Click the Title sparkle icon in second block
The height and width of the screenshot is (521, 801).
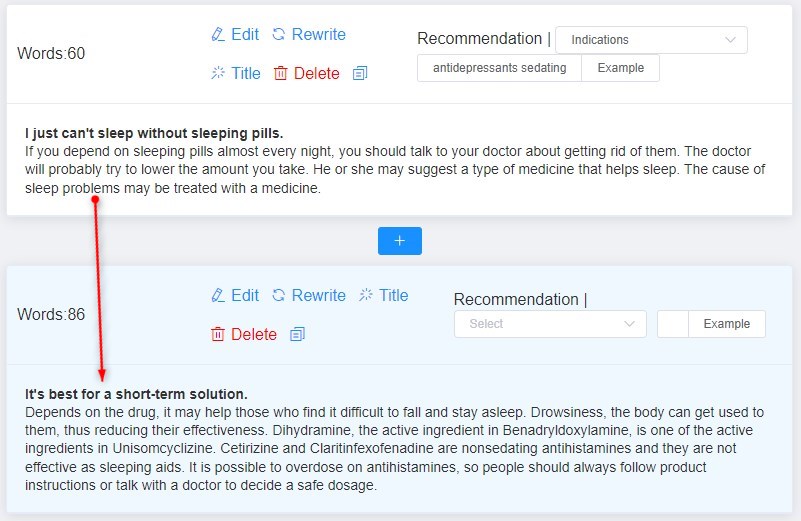click(x=366, y=295)
